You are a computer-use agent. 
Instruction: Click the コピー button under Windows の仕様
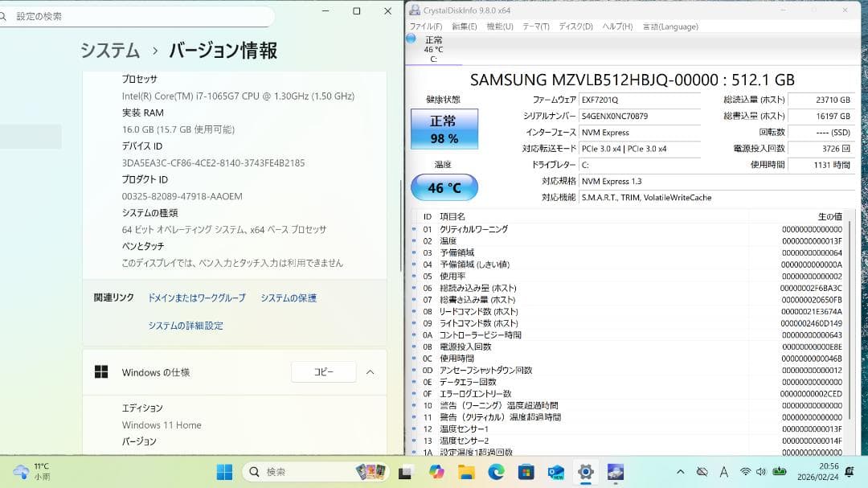323,371
